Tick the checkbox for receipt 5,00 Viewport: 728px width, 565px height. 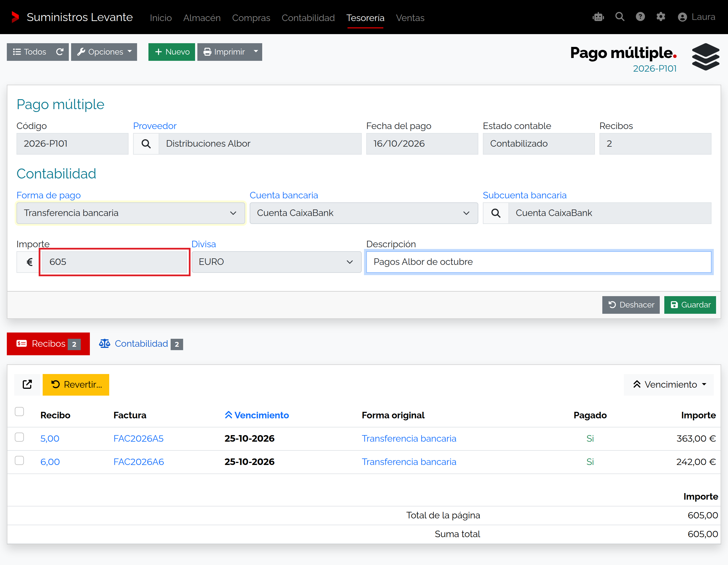(x=19, y=437)
